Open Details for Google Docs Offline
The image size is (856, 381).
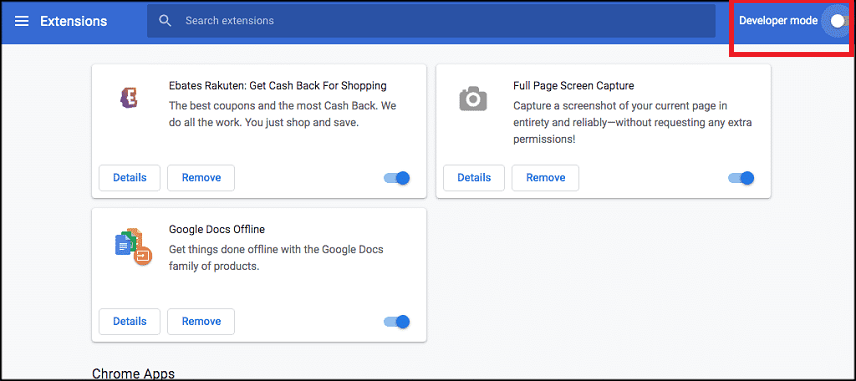[129, 322]
